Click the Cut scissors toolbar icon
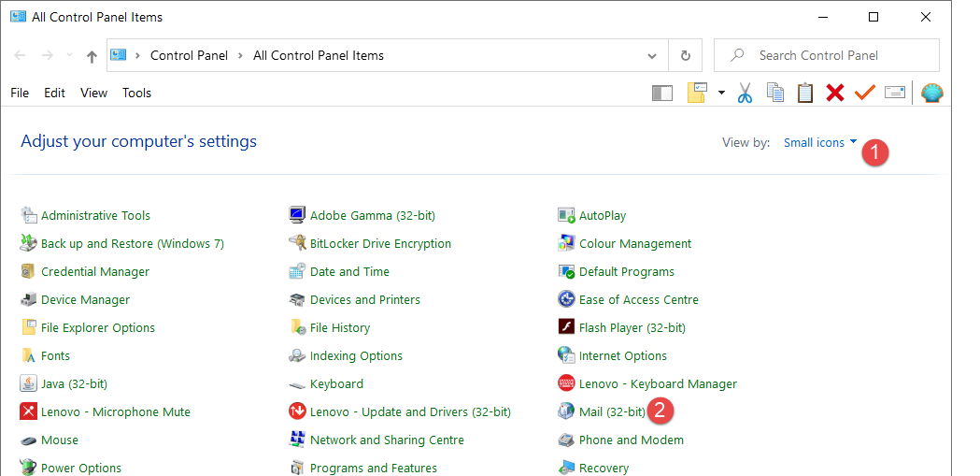This screenshot has height=476, width=980. (x=745, y=93)
